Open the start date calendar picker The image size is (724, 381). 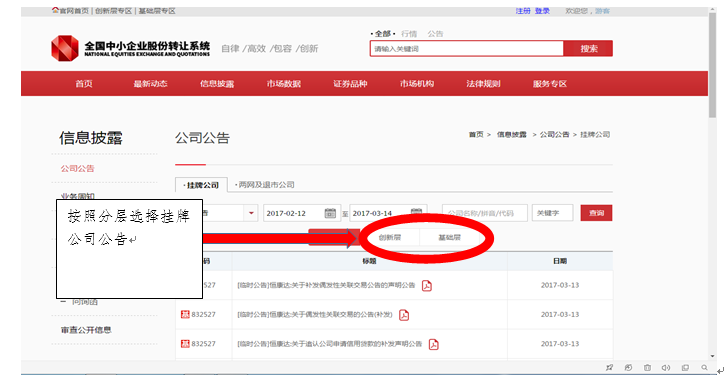coord(330,213)
